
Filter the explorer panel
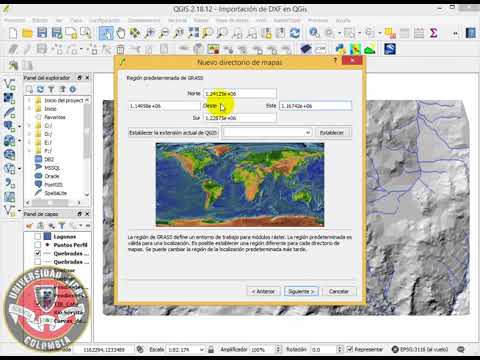click(51, 89)
